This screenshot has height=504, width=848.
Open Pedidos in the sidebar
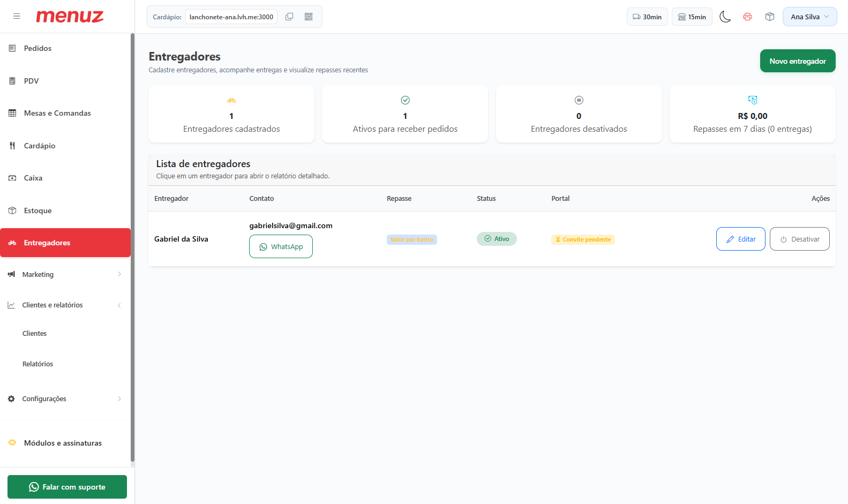[65, 48]
